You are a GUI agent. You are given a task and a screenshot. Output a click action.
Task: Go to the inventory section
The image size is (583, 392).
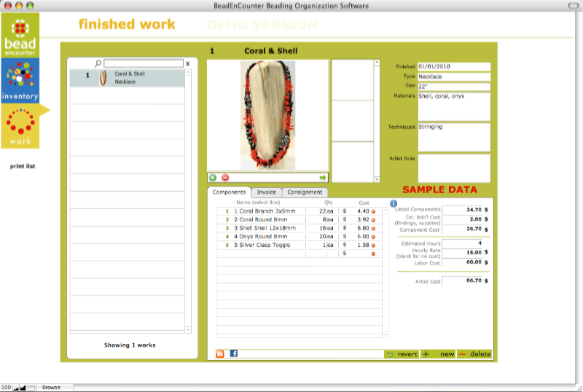click(x=20, y=80)
